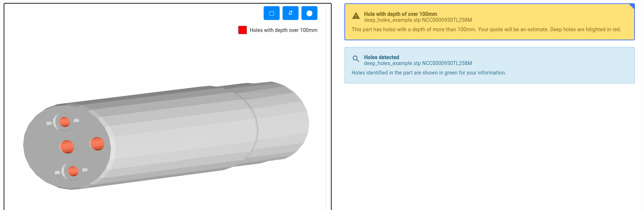Click the 'Holes with depth over 100mm' legend label
This screenshot has width=644, height=210.
283,30
